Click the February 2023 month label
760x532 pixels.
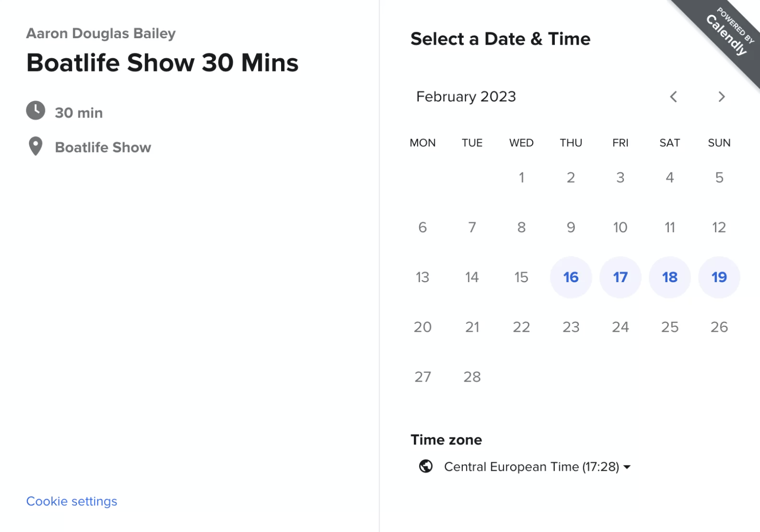pos(466,97)
